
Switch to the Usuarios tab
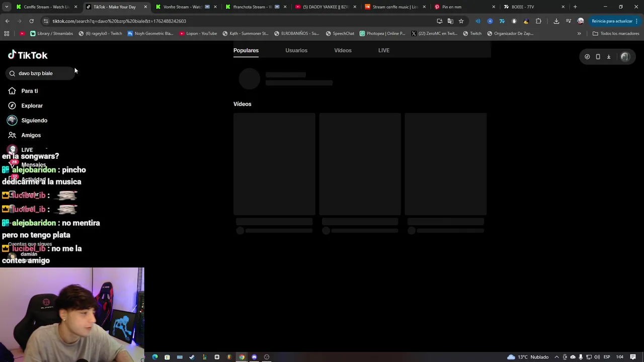click(x=296, y=50)
